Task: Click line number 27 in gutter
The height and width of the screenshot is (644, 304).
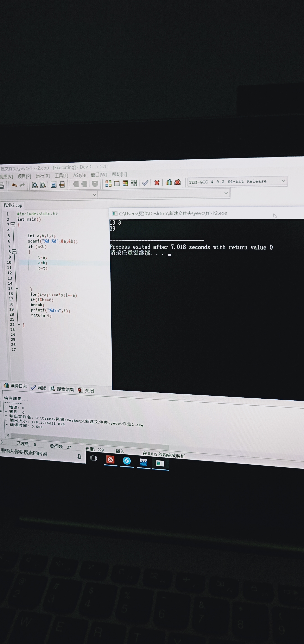Action: point(14,350)
